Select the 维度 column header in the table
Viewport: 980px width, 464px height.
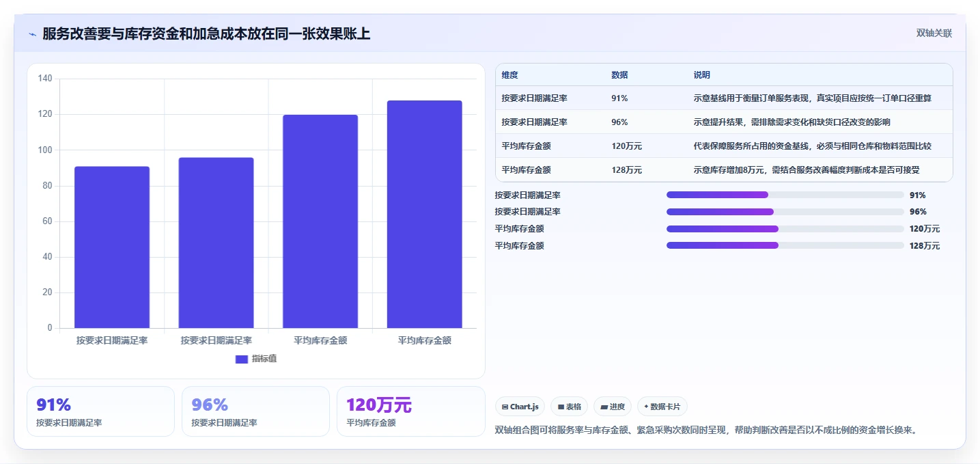(509, 75)
